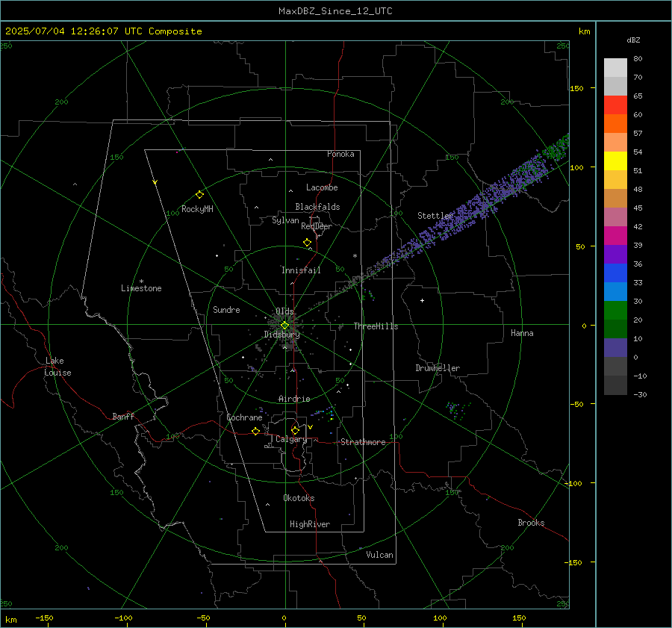Click the radar echo cluster southwest of Drumheller

tap(458, 410)
